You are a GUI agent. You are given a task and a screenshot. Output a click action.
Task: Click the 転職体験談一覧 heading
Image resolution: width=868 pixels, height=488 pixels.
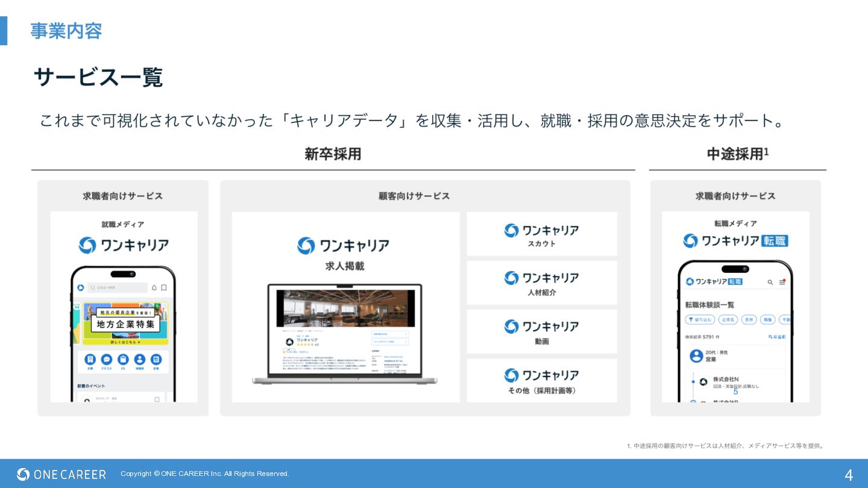(x=710, y=304)
